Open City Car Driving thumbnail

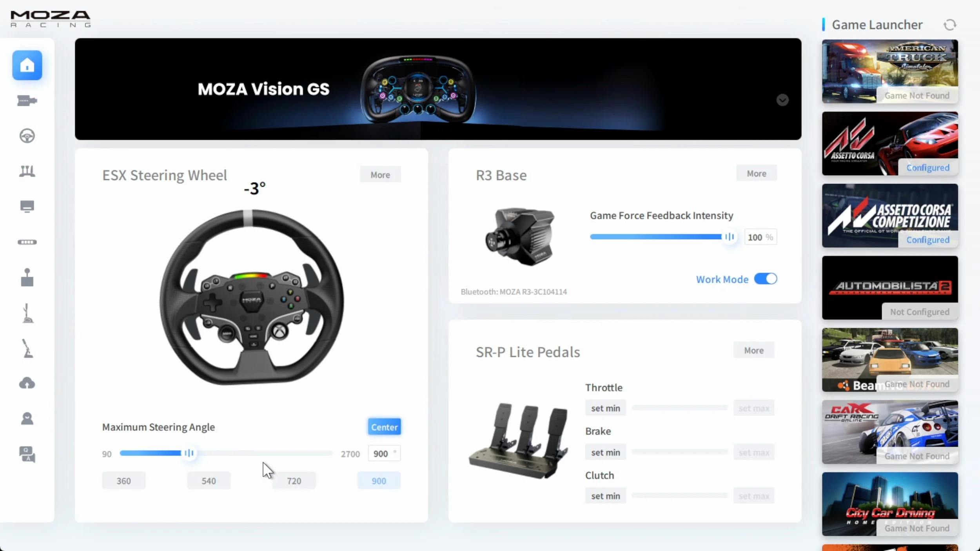(x=890, y=504)
